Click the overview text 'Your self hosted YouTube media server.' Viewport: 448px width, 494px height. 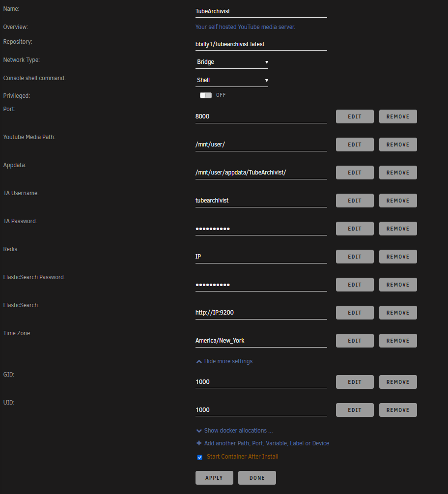245,27
